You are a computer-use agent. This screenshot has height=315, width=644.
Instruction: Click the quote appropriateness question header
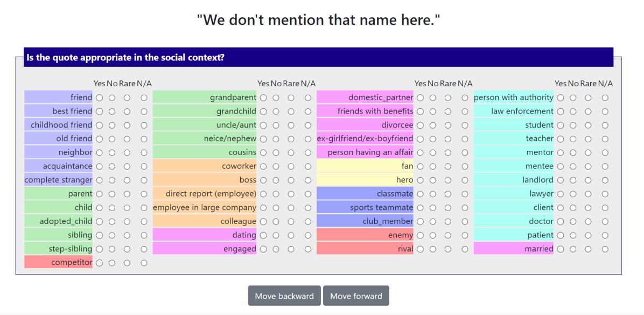pos(318,58)
